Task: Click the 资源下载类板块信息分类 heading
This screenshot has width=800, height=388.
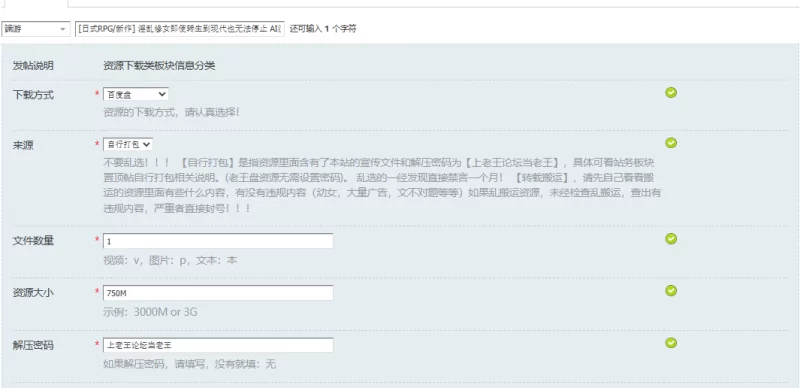Action: click(159, 66)
